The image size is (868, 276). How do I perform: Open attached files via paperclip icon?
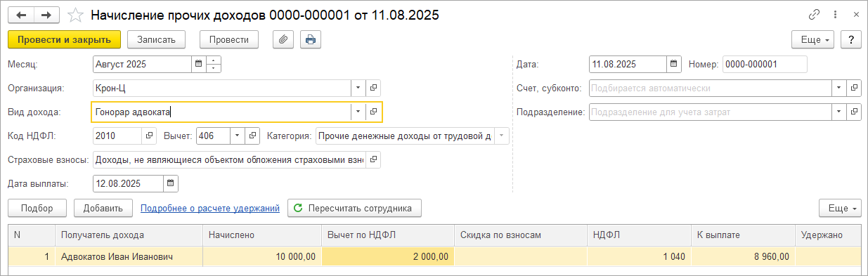[283, 39]
